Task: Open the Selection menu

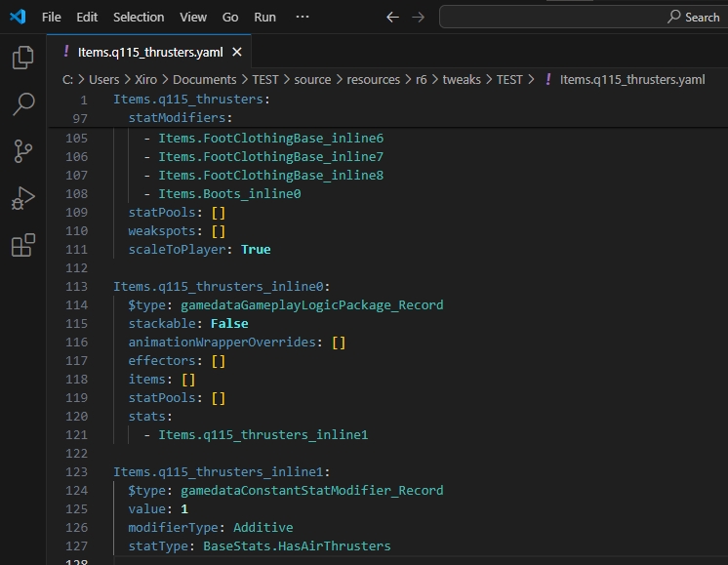Action: [139, 17]
